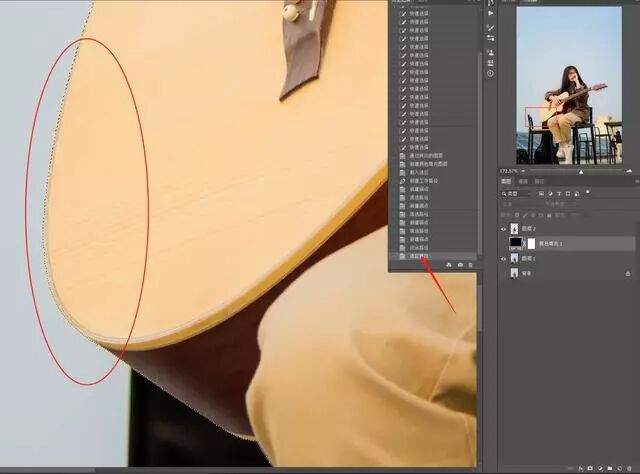Show the 颜色填充 1 layer visibility box
Image resolution: width=640 pixels, height=474 pixels.
(x=503, y=244)
